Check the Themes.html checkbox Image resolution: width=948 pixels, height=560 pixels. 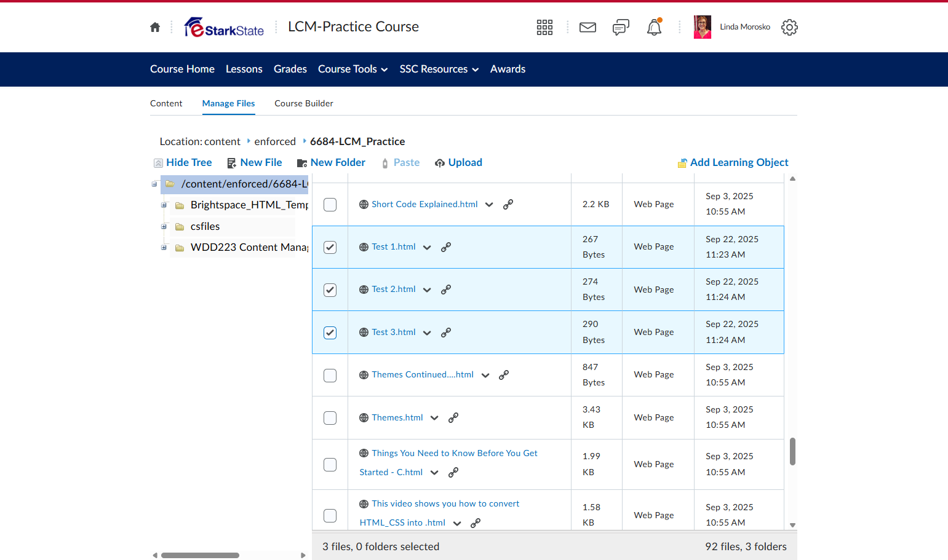point(330,418)
